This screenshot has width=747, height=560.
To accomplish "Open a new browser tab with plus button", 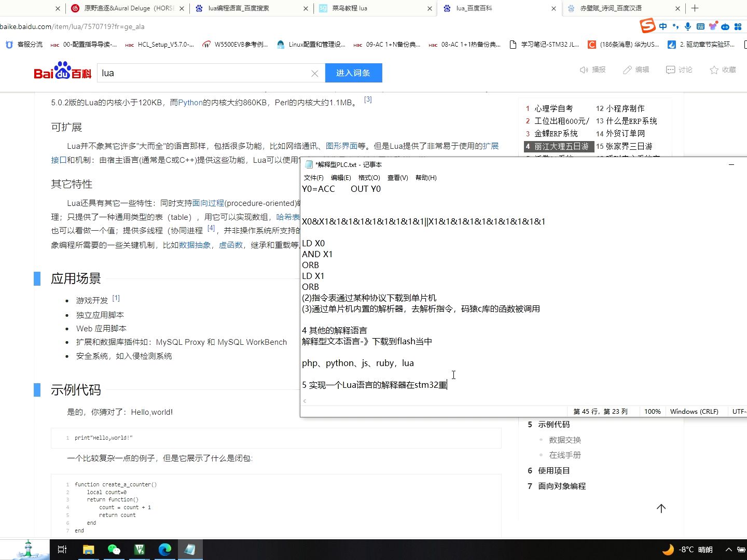I will (x=695, y=8).
